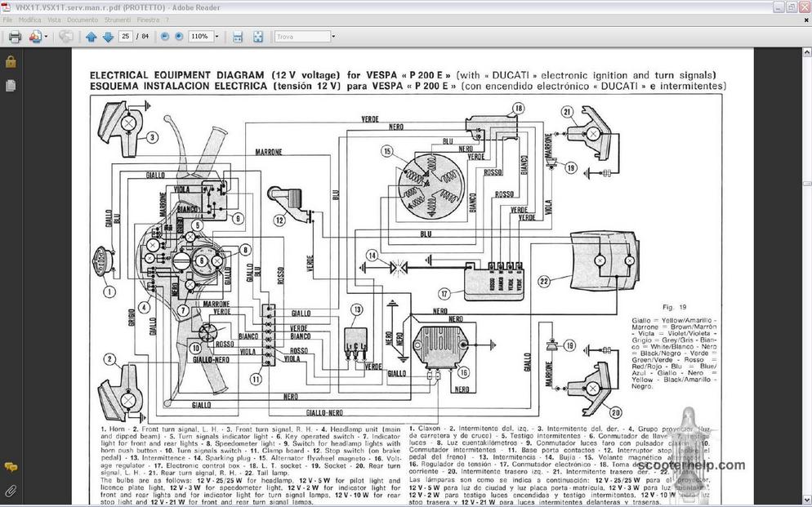Go to previous page with up arrow
The width and height of the screenshot is (812, 507).
click(x=91, y=37)
